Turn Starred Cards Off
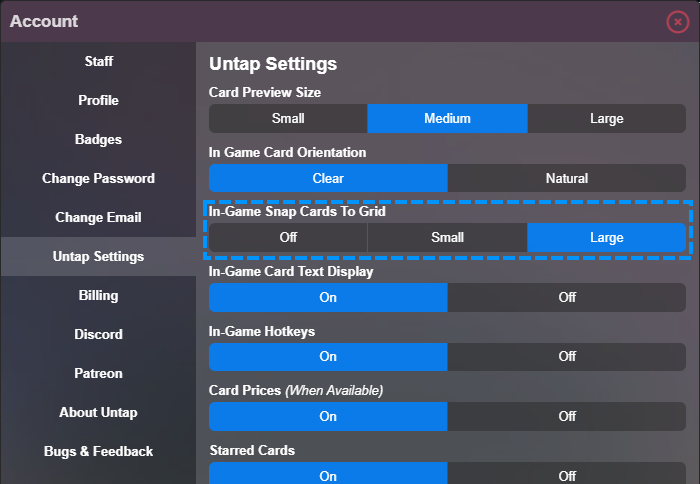Image resolution: width=700 pixels, height=484 pixels. click(x=567, y=474)
